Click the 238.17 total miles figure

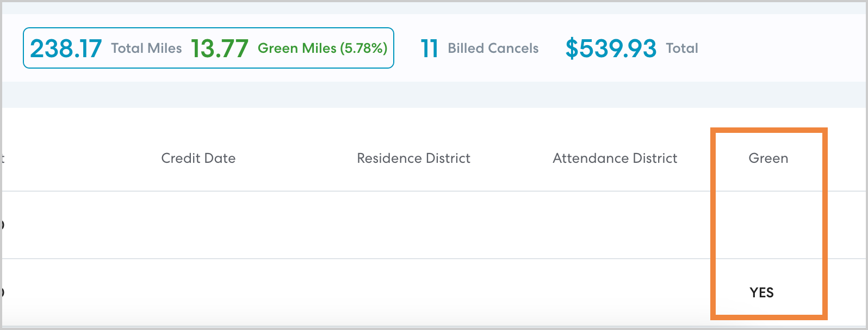[66, 48]
